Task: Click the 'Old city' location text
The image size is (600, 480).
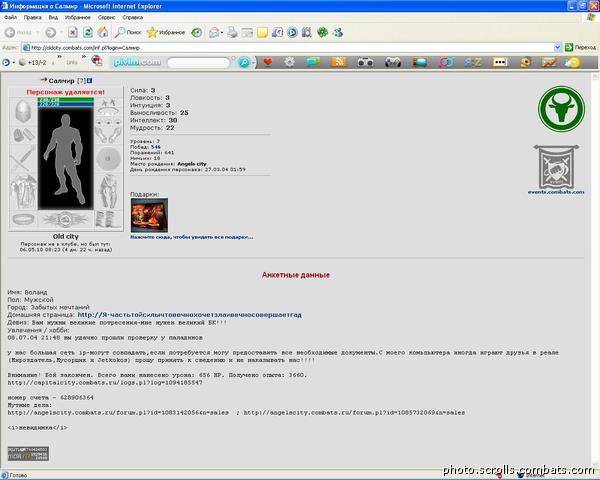Action: [x=66, y=237]
